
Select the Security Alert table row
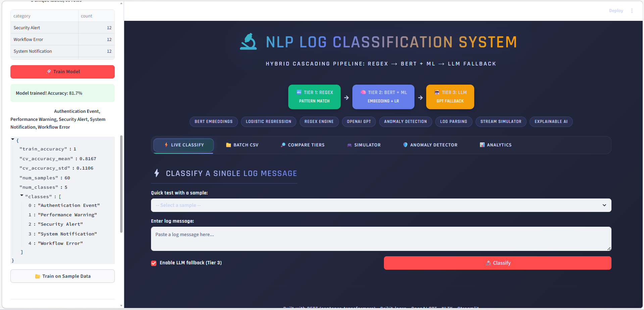point(62,28)
